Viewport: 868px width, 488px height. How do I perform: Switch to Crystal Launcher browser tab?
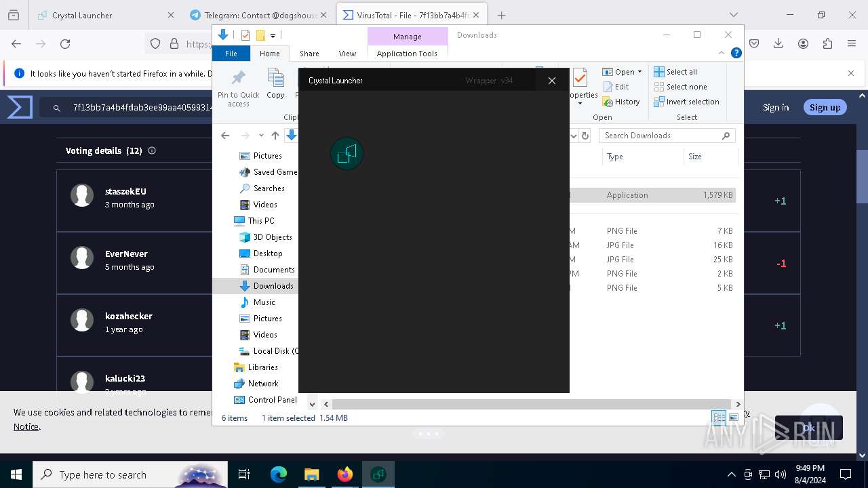point(105,15)
